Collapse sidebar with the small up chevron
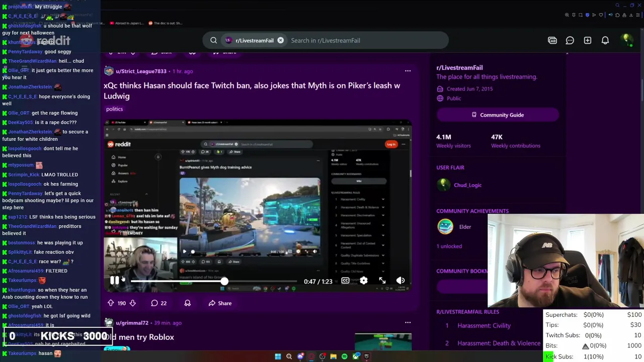This screenshot has width=644, height=362. pyautogui.click(x=567, y=53)
